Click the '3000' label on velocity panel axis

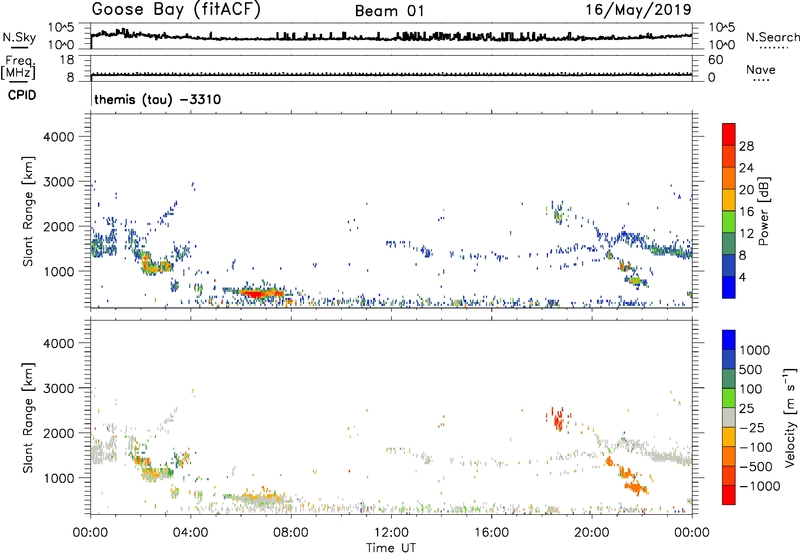[x=58, y=388]
